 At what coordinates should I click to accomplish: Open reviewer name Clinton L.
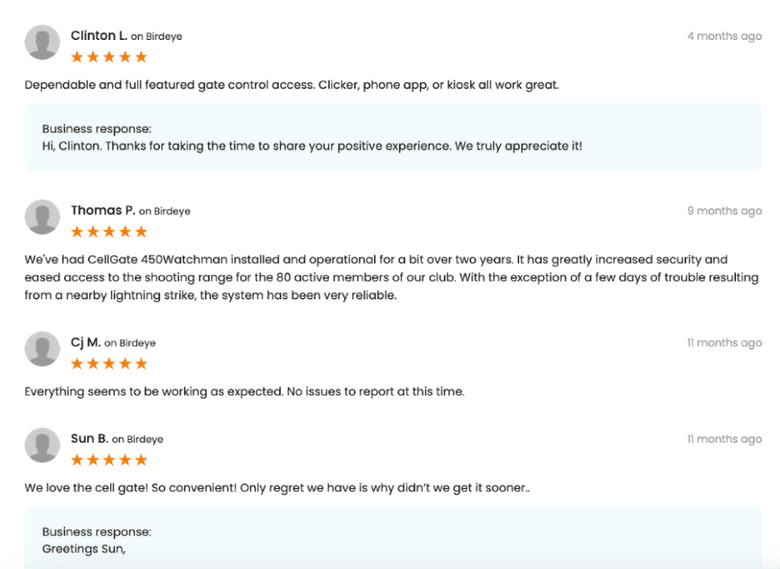click(x=99, y=36)
